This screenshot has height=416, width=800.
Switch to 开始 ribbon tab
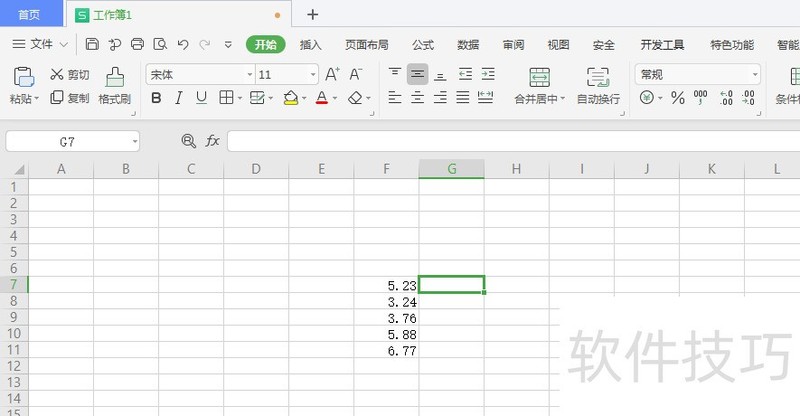click(x=265, y=44)
